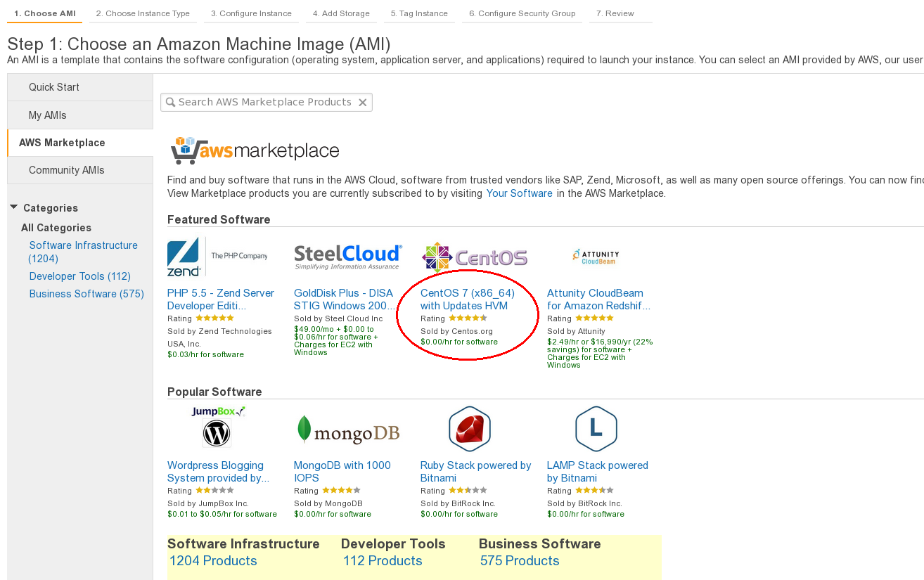Go to step 2. Choose Instance Type
Viewport: 924px width, 580px height.
pyautogui.click(x=143, y=13)
